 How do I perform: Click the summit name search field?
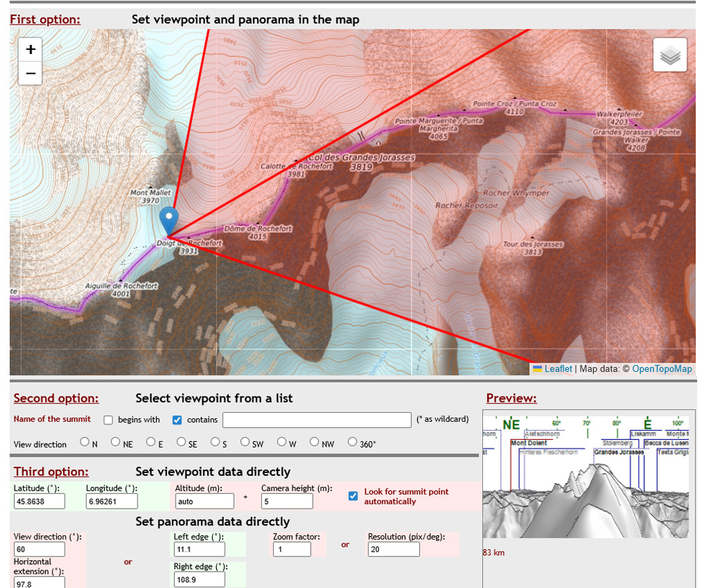(317, 420)
